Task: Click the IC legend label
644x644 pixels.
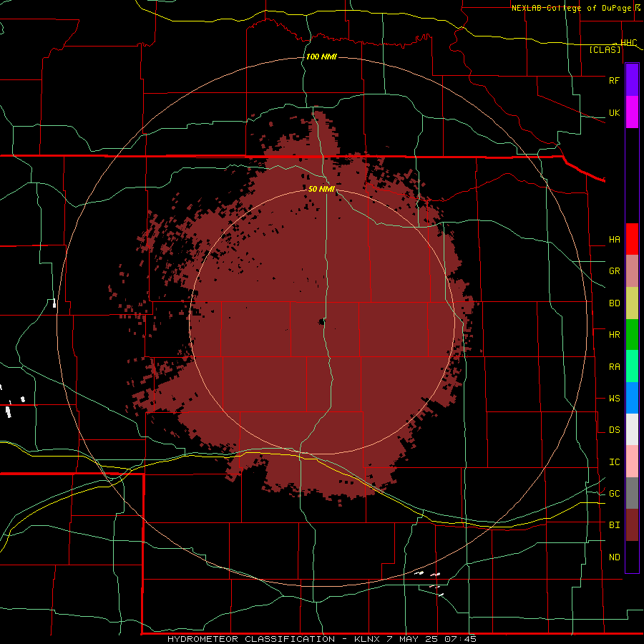Action: (614, 462)
